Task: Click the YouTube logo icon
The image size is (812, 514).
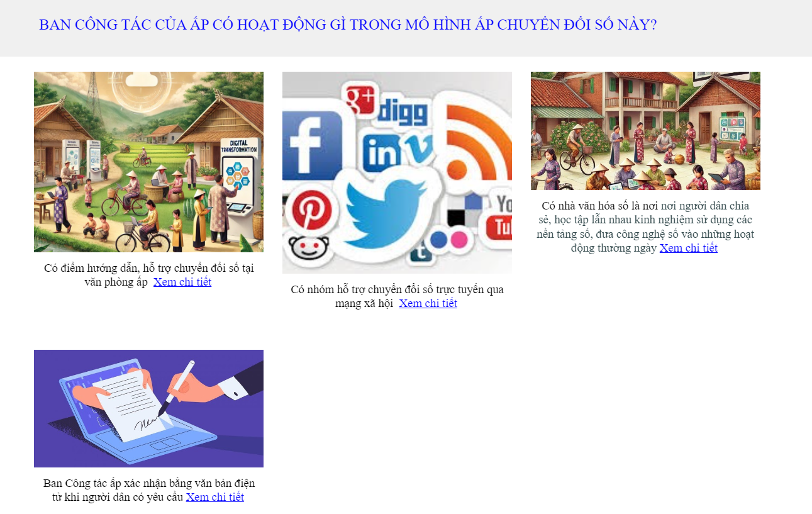Action: (499, 216)
